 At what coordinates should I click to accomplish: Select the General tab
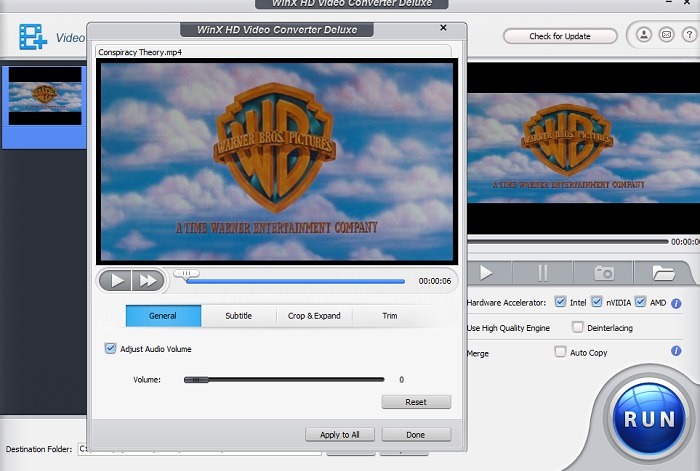click(x=163, y=316)
